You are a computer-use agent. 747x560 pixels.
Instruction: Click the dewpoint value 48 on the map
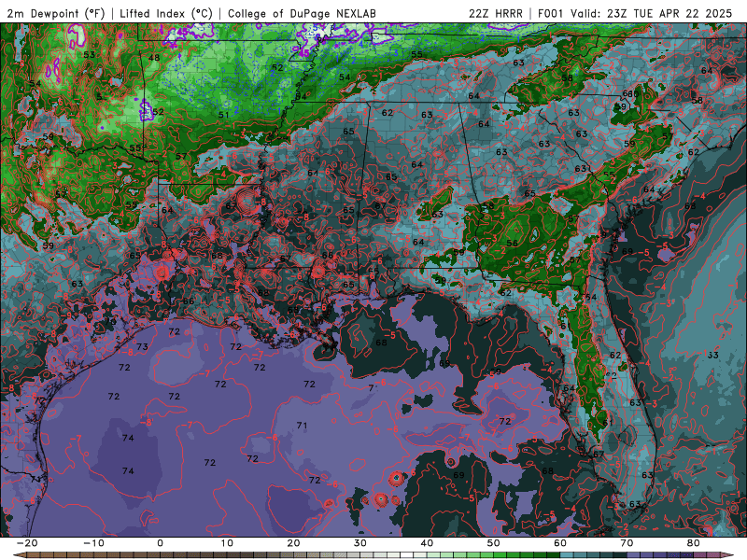(154, 58)
